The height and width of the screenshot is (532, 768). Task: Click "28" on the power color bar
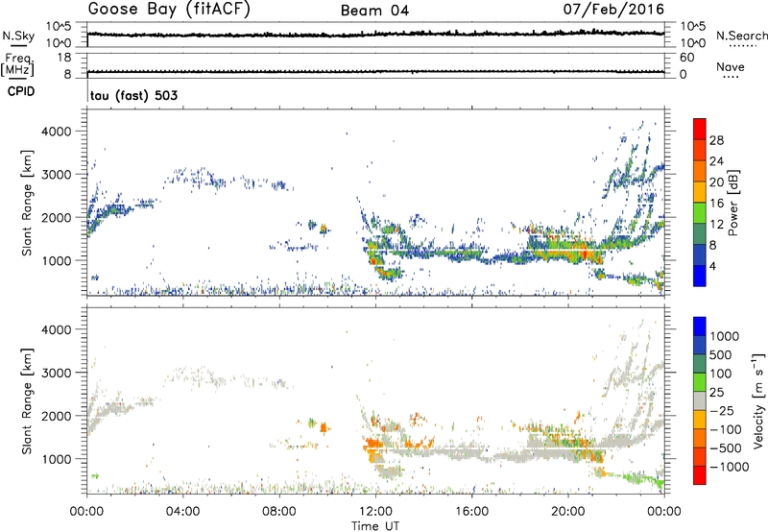tap(716, 140)
